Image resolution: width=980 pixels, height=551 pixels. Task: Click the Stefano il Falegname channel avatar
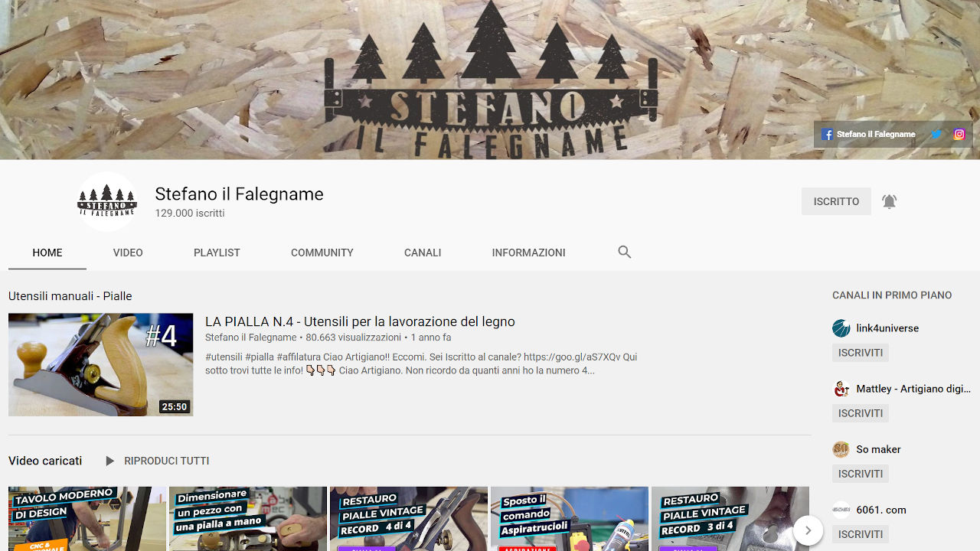pos(107,201)
